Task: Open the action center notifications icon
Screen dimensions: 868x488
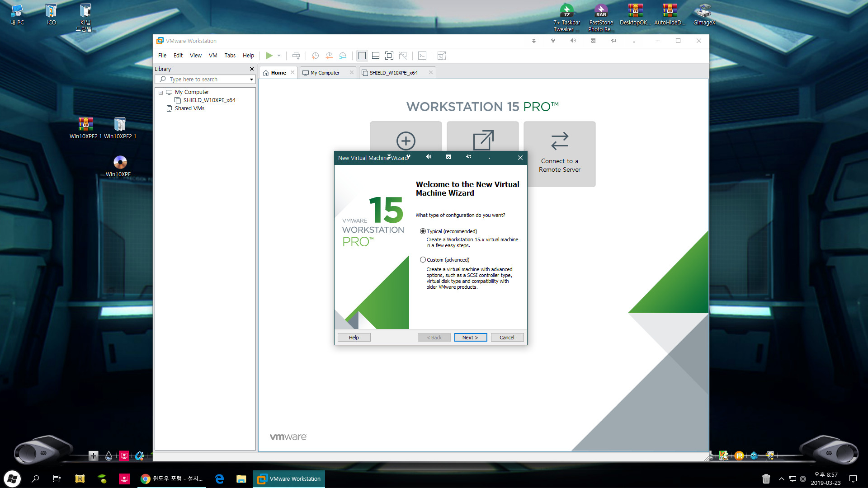Action: click(x=853, y=479)
